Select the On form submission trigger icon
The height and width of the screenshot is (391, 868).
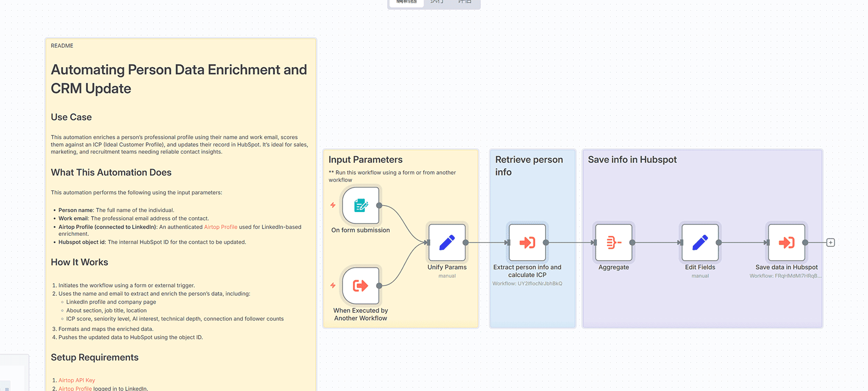click(360, 205)
